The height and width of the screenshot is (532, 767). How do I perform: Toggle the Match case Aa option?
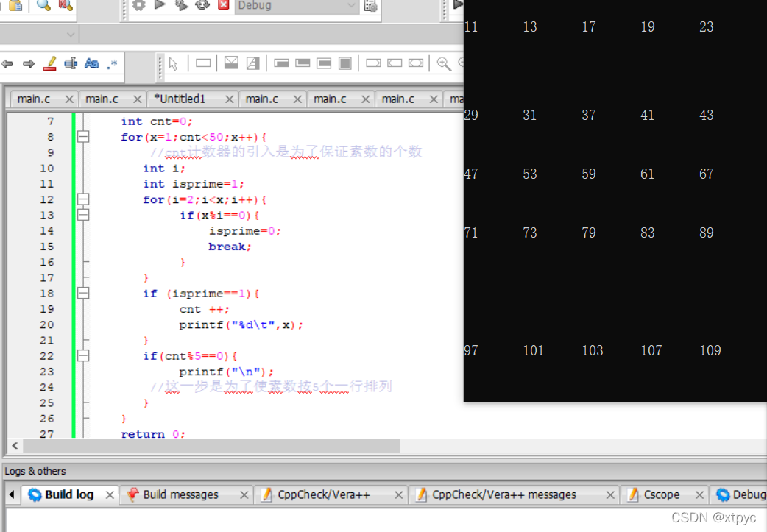91,63
